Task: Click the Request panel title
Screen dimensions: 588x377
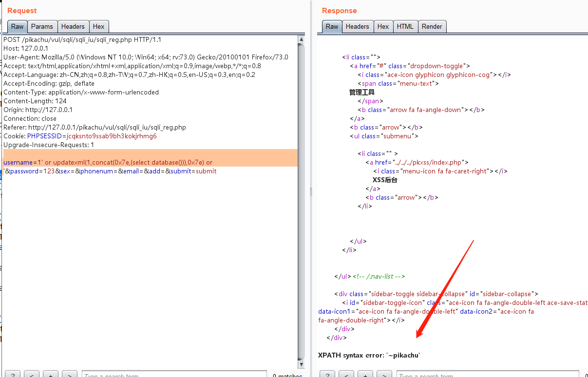Action: pyautogui.click(x=22, y=10)
